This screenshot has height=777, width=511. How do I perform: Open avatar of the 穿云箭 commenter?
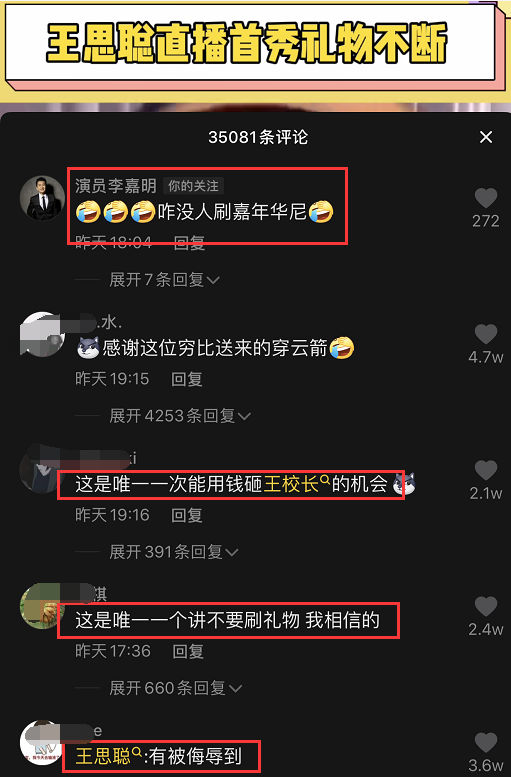[x=42, y=334]
